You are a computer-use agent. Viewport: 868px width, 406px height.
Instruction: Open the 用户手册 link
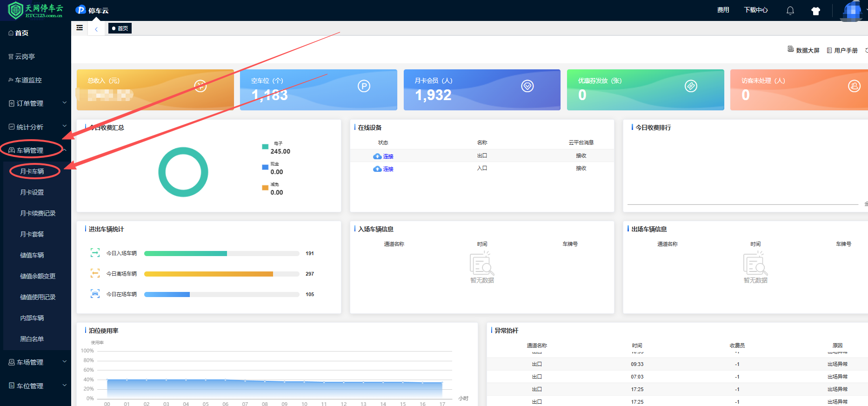(846, 50)
